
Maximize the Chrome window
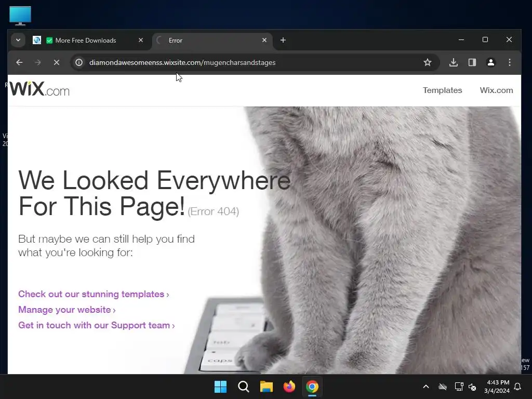[x=485, y=39]
